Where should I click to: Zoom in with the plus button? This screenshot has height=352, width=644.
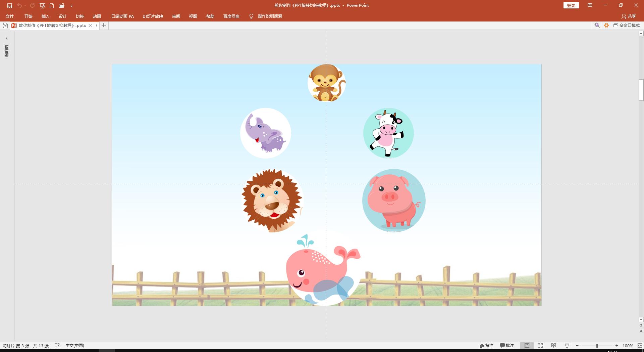pos(616,346)
